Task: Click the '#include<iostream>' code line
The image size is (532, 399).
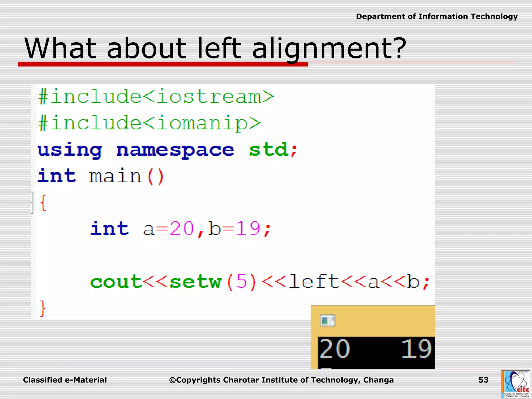Action: [156, 97]
